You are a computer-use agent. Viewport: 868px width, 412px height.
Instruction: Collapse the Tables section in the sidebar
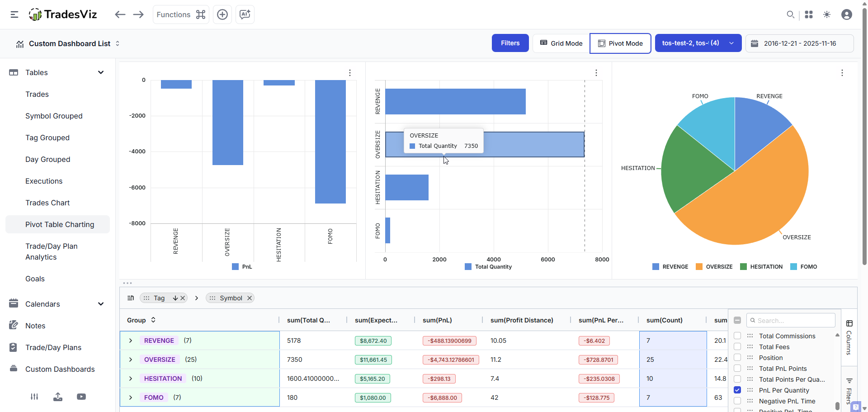tap(101, 72)
